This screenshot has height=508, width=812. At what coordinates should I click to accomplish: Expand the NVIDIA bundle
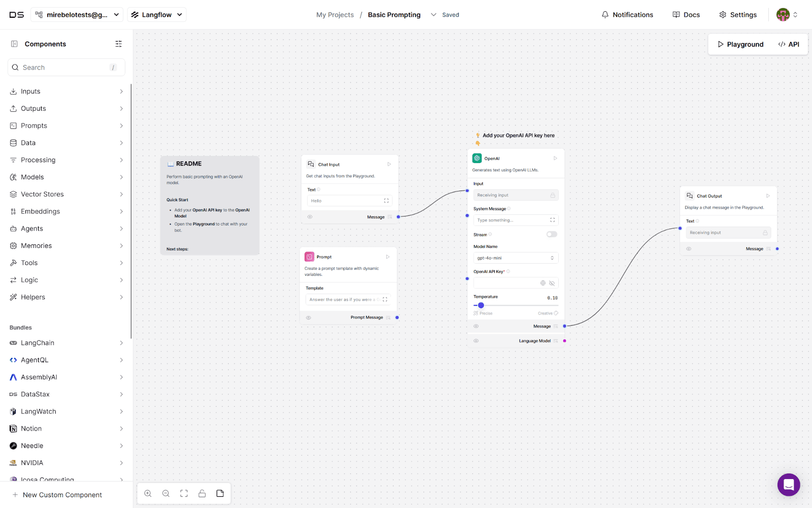[67, 463]
